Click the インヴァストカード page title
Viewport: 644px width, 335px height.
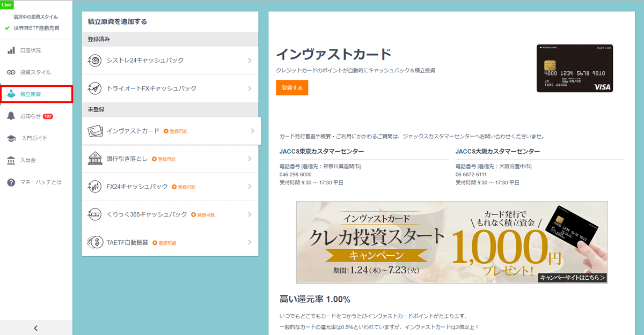click(x=334, y=54)
